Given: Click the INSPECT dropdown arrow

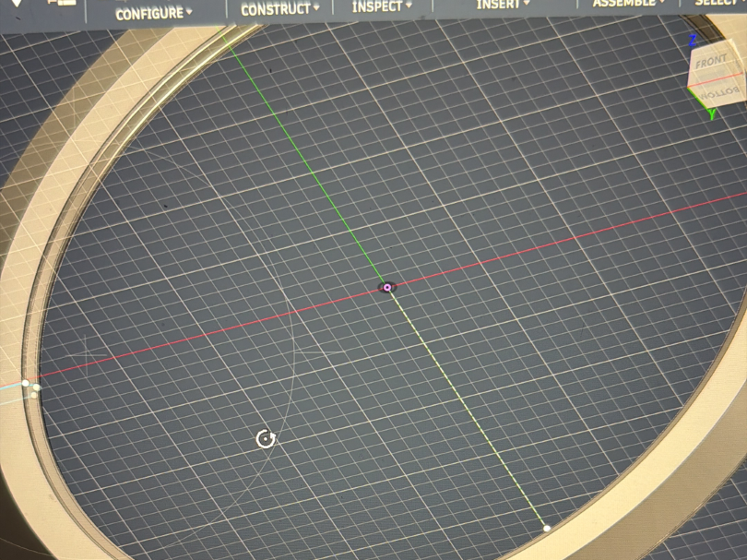Looking at the screenshot, I should click(x=409, y=6).
